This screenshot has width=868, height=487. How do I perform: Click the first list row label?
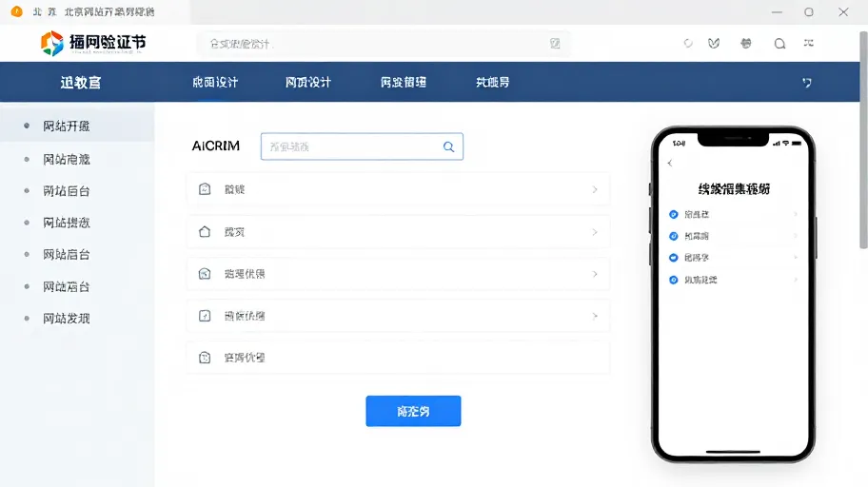(x=235, y=190)
